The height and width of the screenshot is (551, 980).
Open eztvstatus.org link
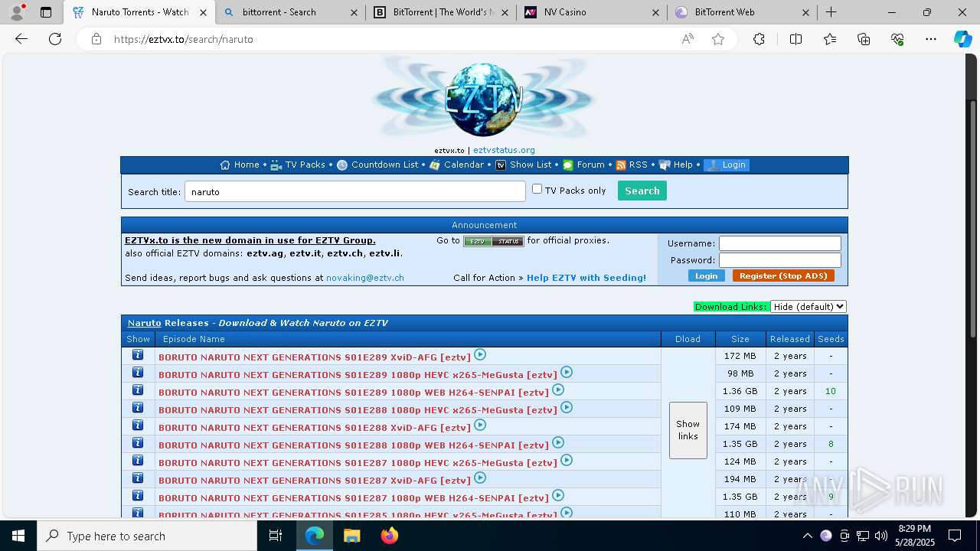click(504, 150)
